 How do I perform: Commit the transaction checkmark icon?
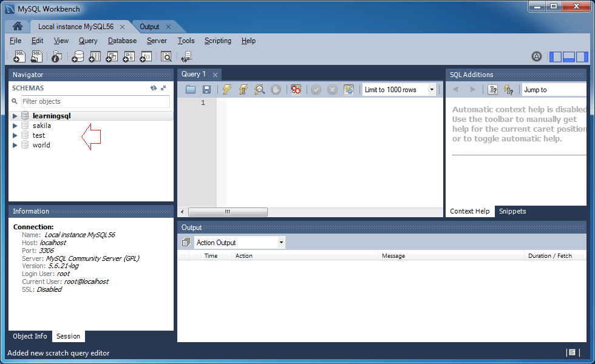[x=316, y=90]
